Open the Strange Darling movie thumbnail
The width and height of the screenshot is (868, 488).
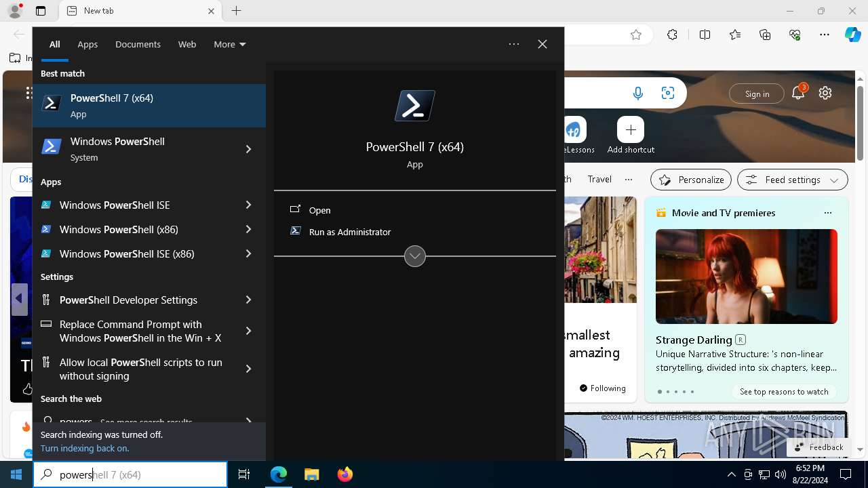(x=747, y=277)
